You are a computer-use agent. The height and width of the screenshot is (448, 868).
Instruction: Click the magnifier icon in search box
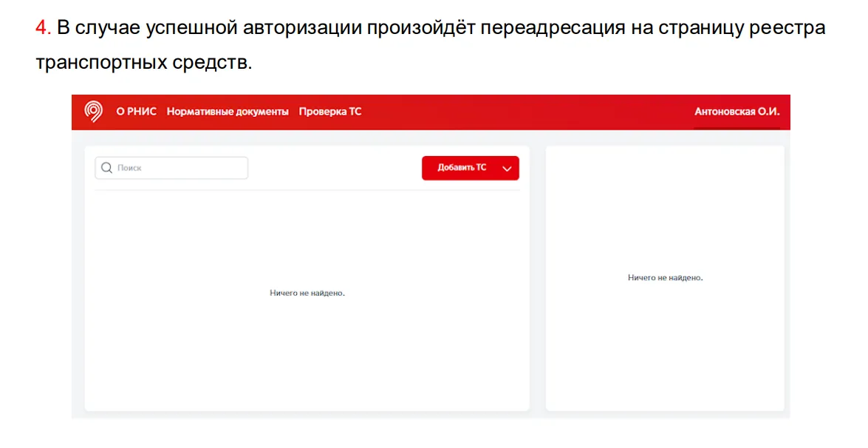(x=107, y=168)
